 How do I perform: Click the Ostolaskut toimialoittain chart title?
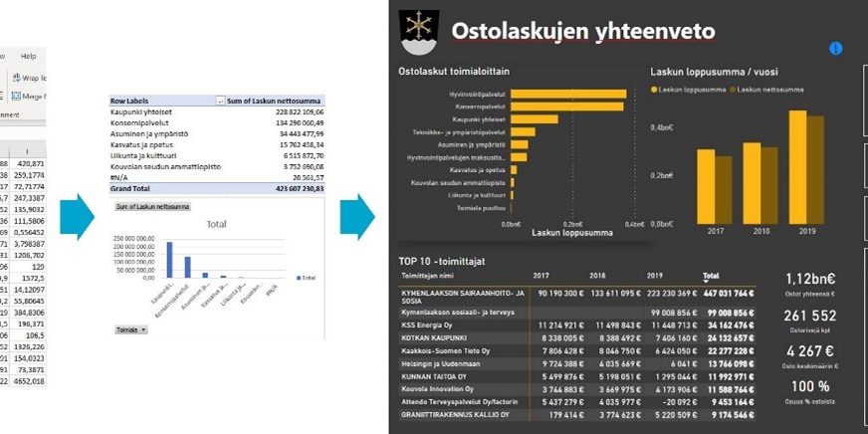pos(454,72)
